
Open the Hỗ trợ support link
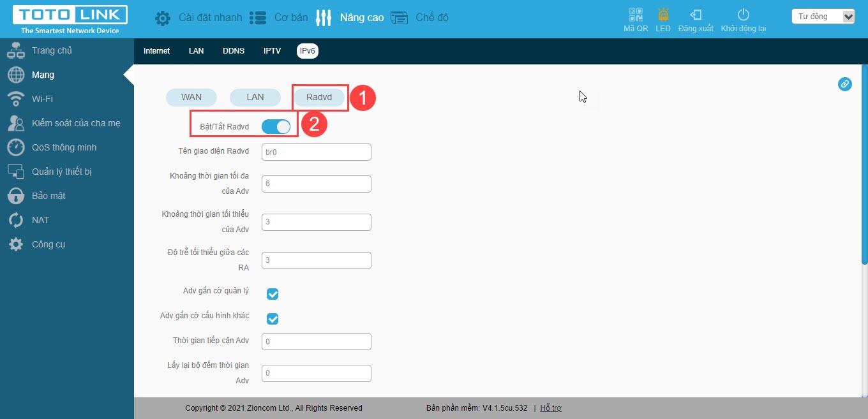click(x=551, y=408)
